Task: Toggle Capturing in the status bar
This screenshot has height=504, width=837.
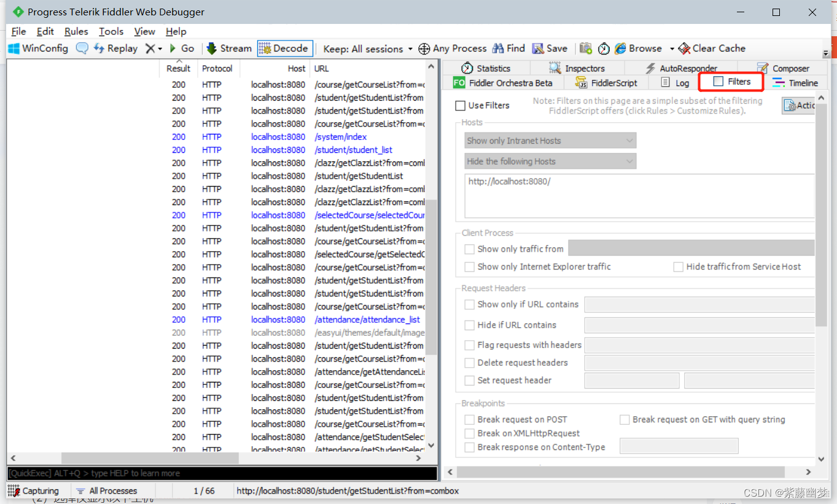Action: click(x=34, y=491)
